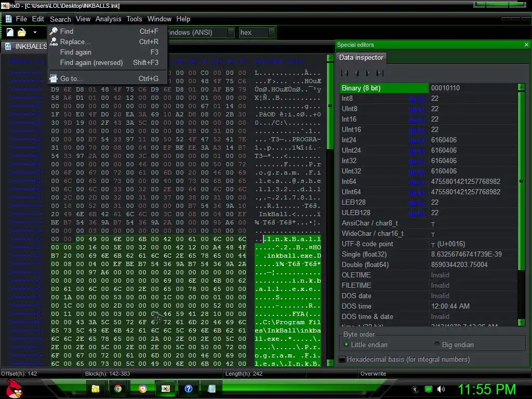
Task: Click the Offset(h): 142 status entry
Action: 19,374
